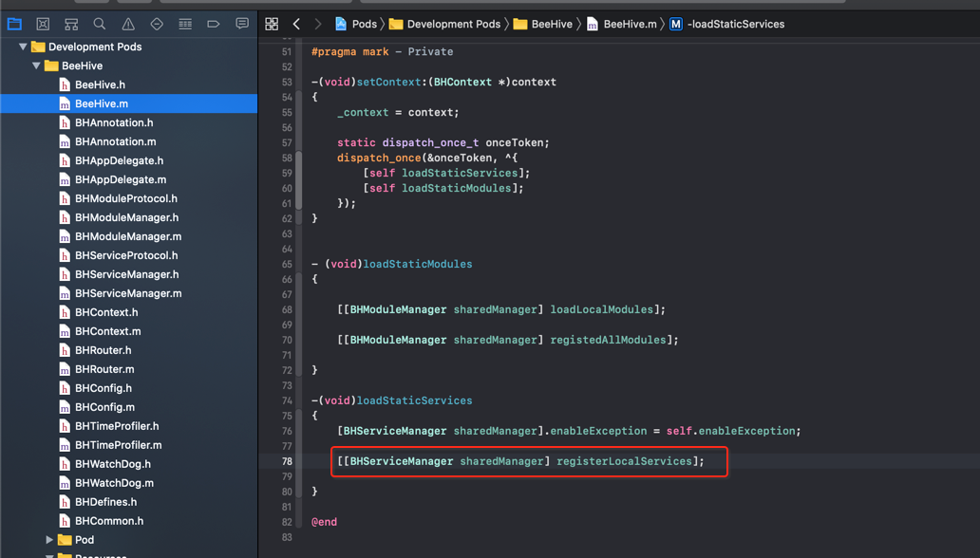The image size is (980, 558).
Task: Open the Issue navigator warning icon
Action: 128,25
